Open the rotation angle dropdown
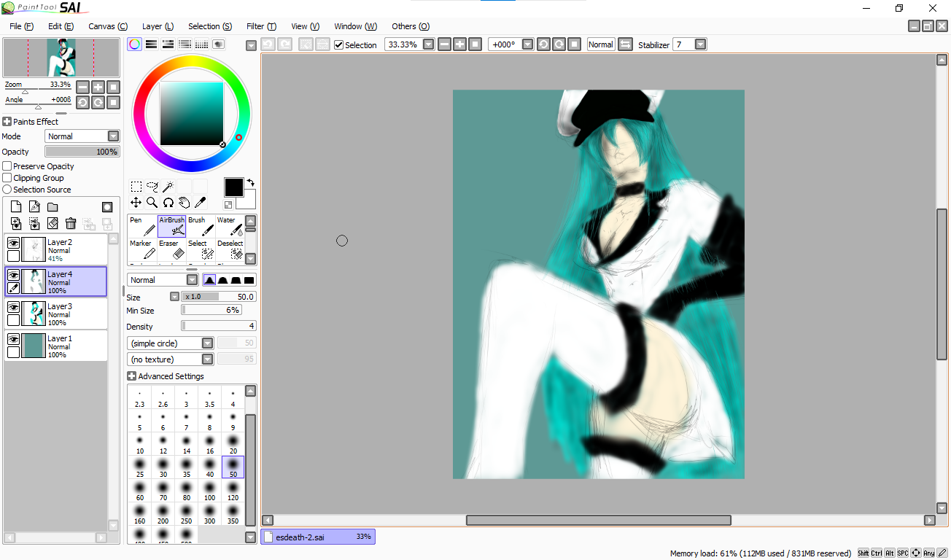 [529, 44]
